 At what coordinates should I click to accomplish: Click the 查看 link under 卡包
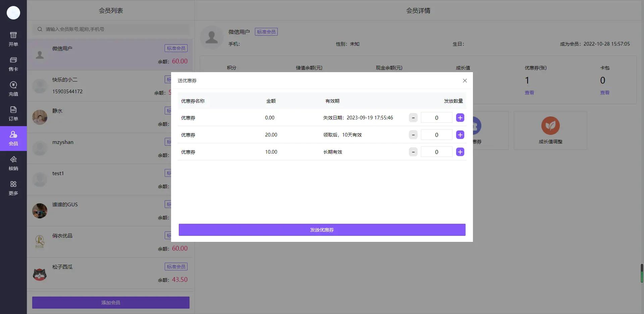pyautogui.click(x=604, y=93)
